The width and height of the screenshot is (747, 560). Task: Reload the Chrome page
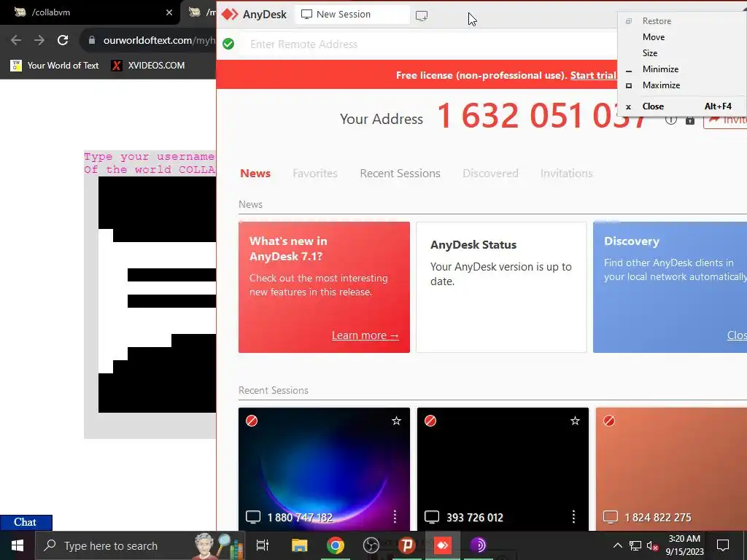click(x=63, y=40)
